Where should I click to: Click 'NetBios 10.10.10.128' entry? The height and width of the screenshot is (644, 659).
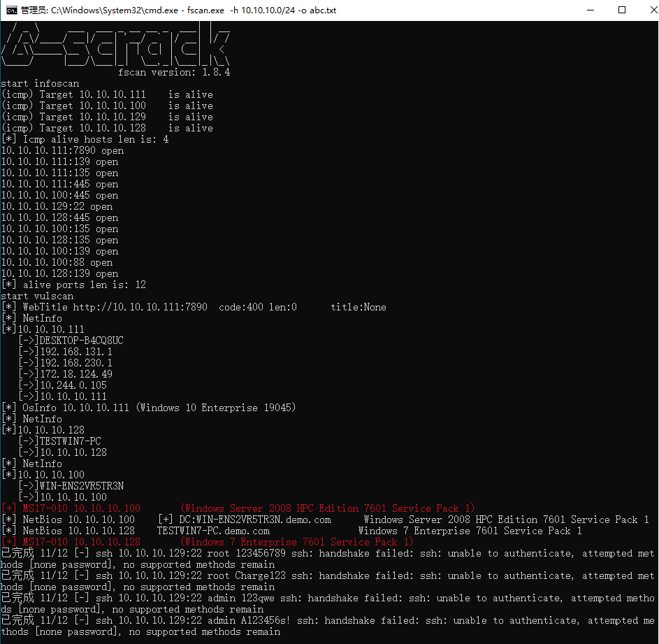(x=78, y=531)
